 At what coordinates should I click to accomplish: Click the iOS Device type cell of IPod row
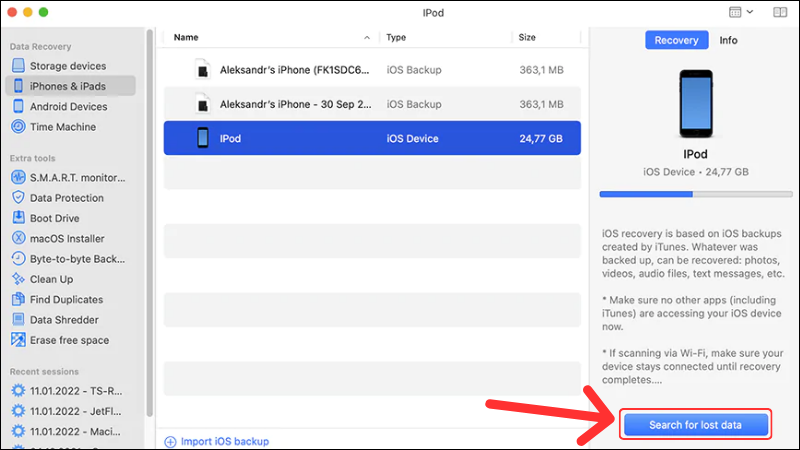click(412, 139)
